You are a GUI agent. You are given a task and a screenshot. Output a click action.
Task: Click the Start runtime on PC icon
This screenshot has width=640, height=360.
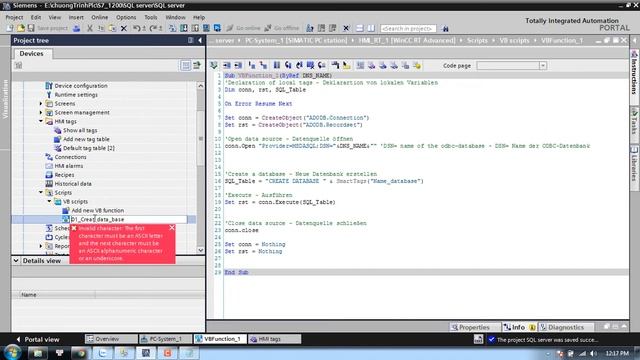tap(217, 28)
